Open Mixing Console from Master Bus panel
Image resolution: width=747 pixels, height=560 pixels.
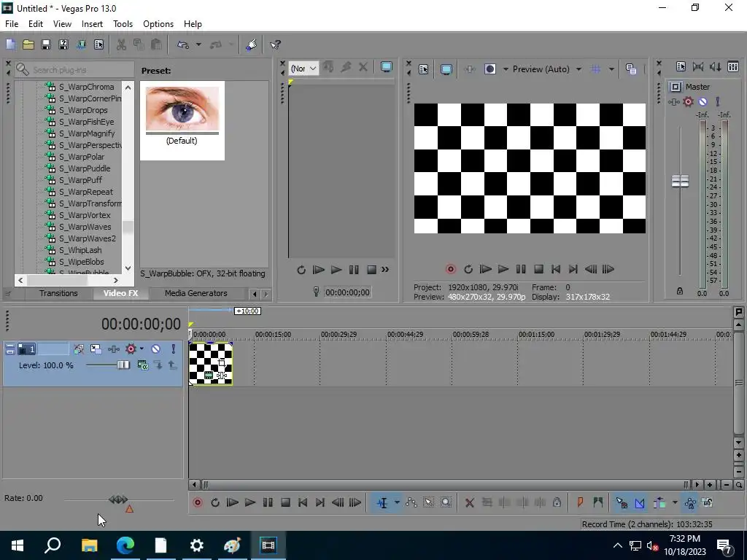pos(733,66)
